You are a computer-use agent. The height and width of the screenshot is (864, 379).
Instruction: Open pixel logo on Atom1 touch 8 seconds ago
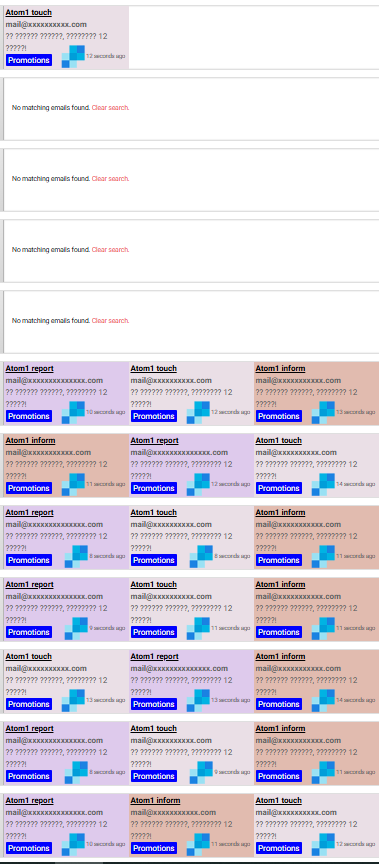(201, 557)
